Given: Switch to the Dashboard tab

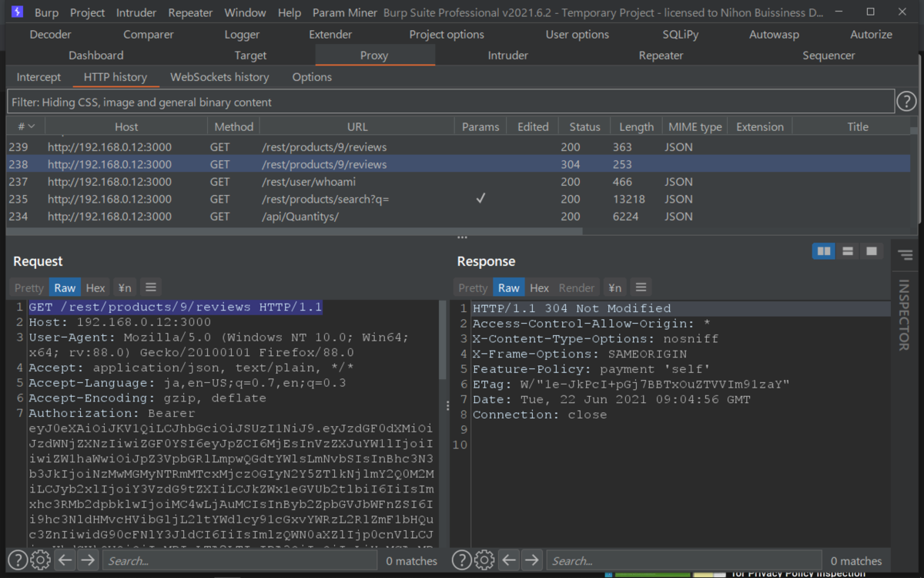Looking at the screenshot, I should [96, 55].
